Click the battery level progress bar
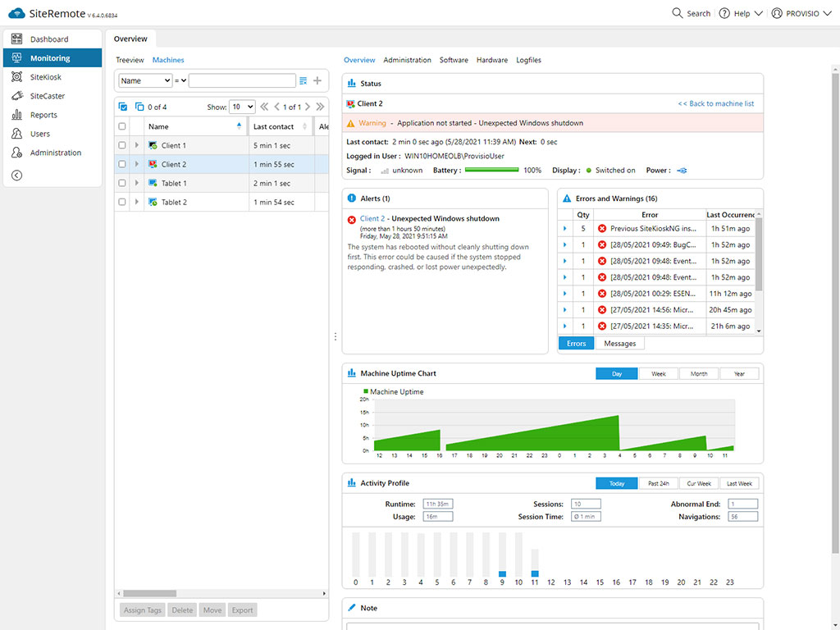The height and width of the screenshot is (630, 840). (x=492, y=170)
